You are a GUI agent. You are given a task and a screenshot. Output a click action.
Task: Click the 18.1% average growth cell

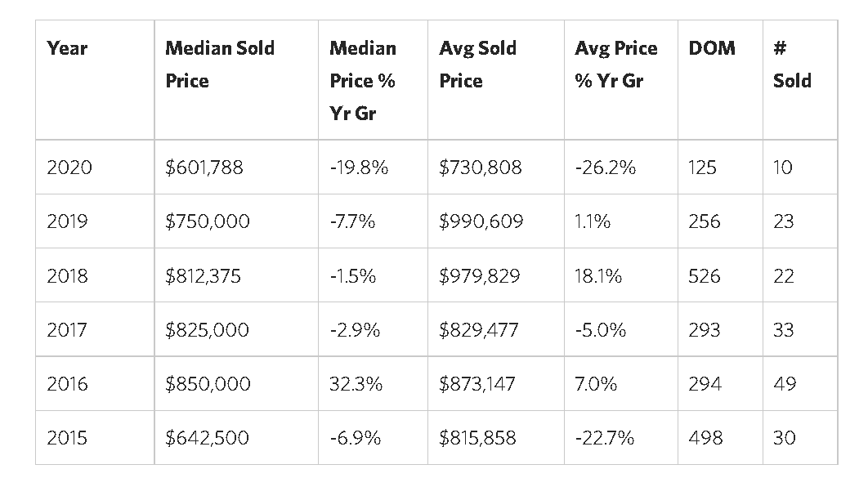pos(598,276)
